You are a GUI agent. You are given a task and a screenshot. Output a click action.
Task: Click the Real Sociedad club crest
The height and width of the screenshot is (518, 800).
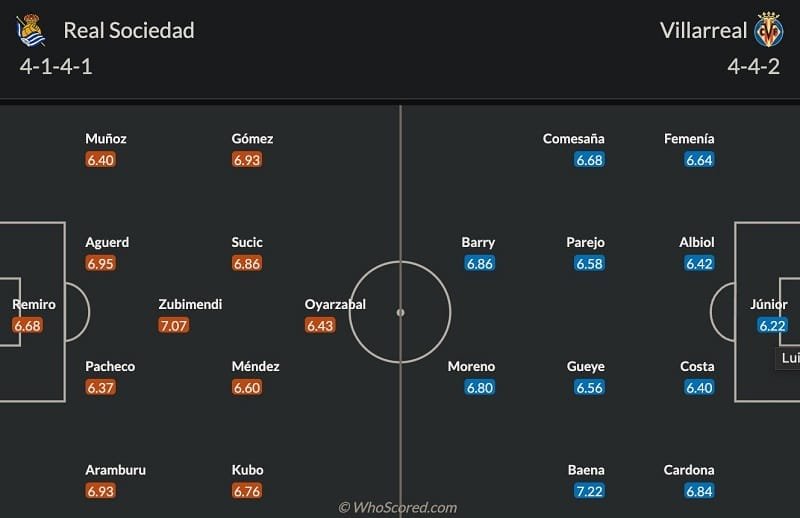(x=32, y=30)
